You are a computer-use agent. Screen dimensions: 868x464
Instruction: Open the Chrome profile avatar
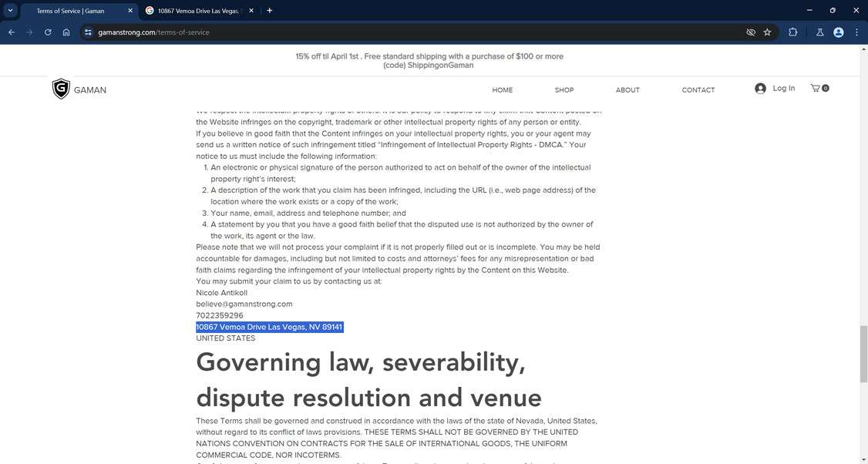tap(839, 32)
